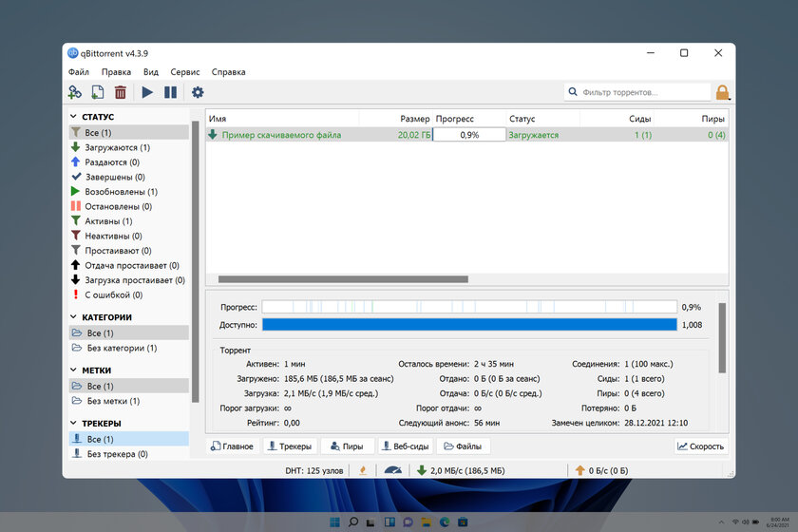Click download speed 2,0 МБ/с in status bar

461,470
